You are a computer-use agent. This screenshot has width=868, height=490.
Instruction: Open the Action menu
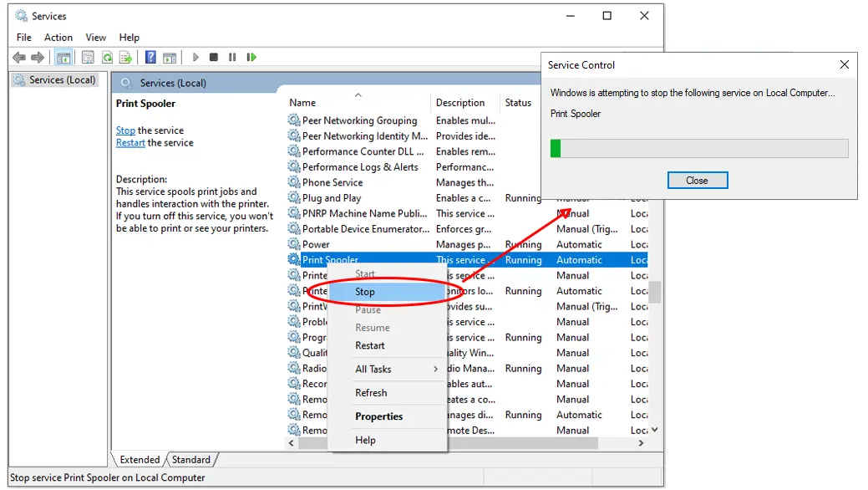[x=58, y=38]
